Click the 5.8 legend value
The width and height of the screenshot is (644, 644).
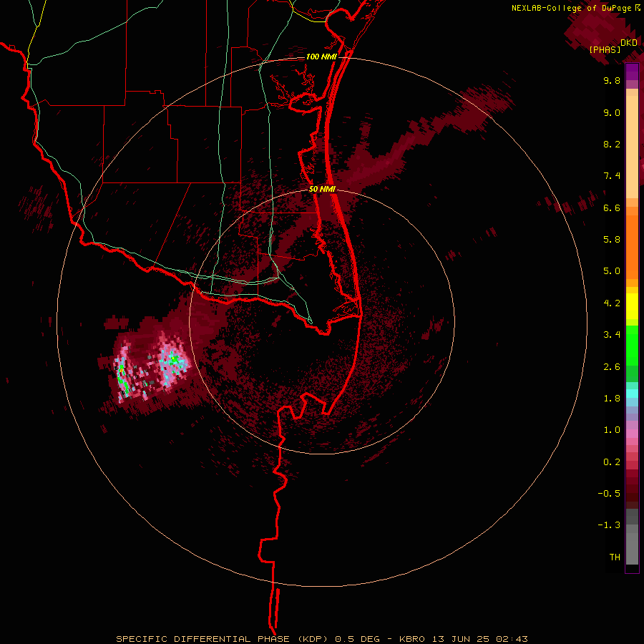point(612,240)
